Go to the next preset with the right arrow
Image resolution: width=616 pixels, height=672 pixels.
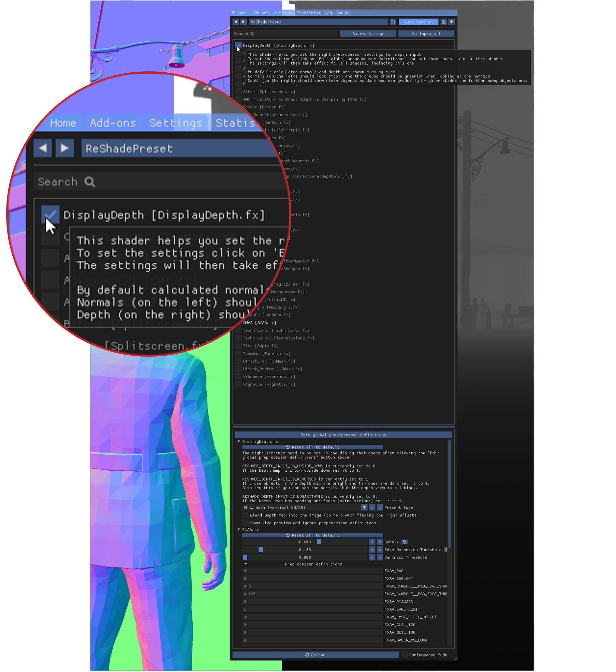[243, 22]
